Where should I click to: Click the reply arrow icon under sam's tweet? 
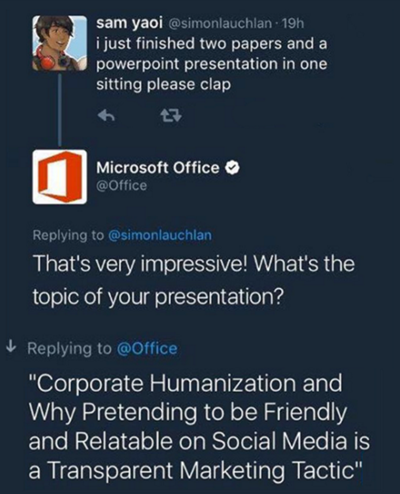pyautogui.click(x=106, y=116)
